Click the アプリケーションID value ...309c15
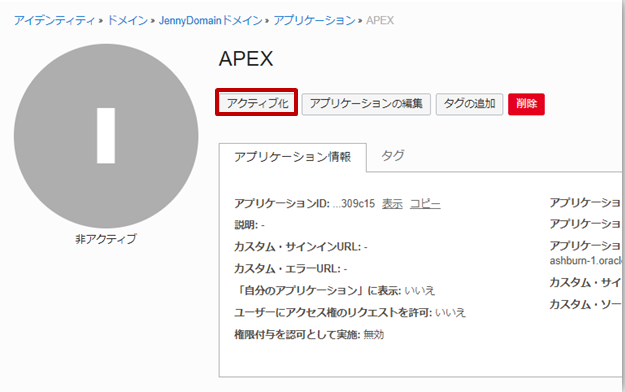 pos(354,204)
